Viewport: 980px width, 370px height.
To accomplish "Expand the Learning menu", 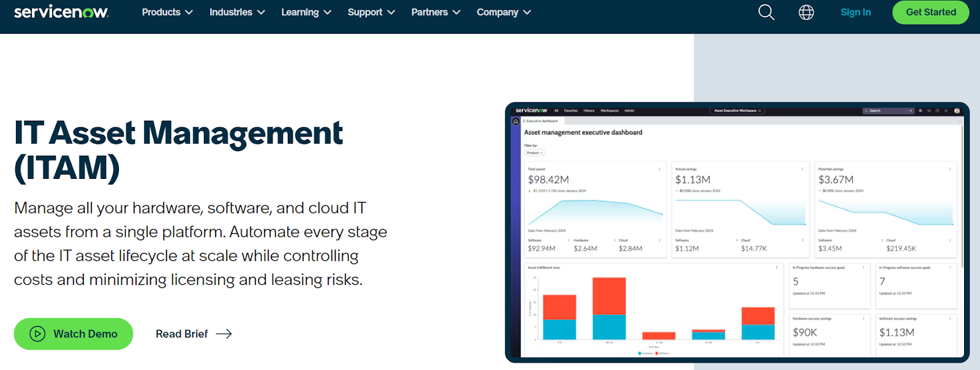I will tap(306, 12).
